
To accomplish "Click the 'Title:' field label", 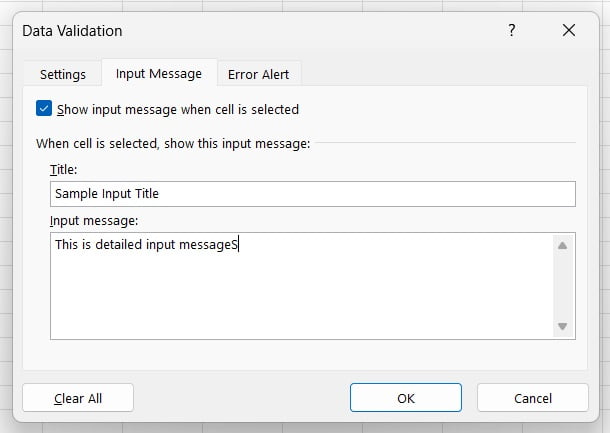I will pos(63,170).
